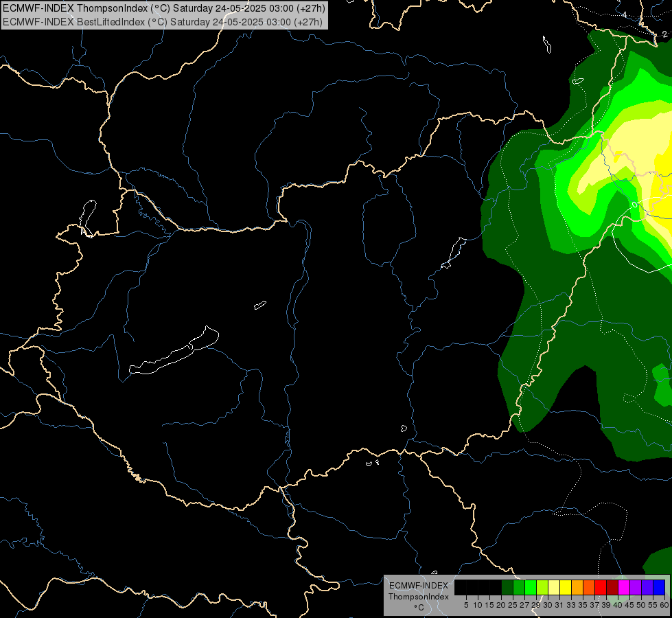Select the medium green 25–27 legend swatch

pos(518,587)
